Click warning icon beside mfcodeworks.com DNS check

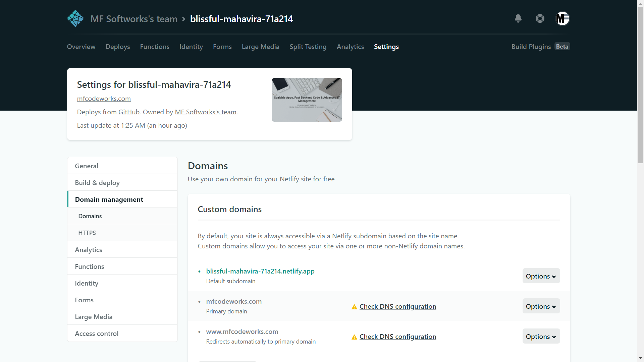pyautogui.click(x=354, y=307)
